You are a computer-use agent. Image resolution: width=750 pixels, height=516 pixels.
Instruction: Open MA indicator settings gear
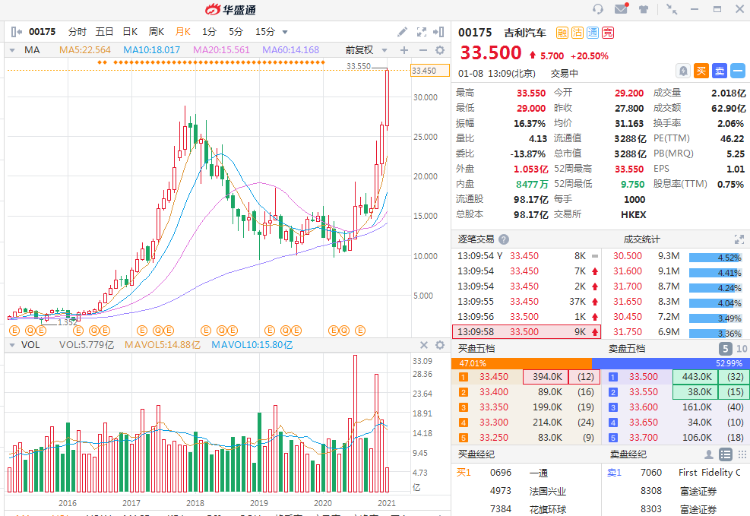click(x=440, y=50)
